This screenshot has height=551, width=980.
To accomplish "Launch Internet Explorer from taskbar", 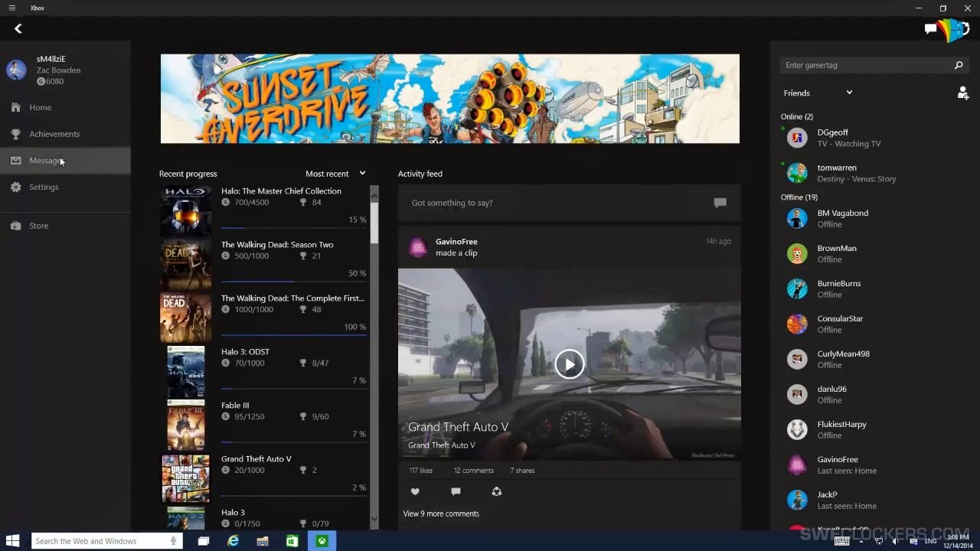I will point(234,541).
